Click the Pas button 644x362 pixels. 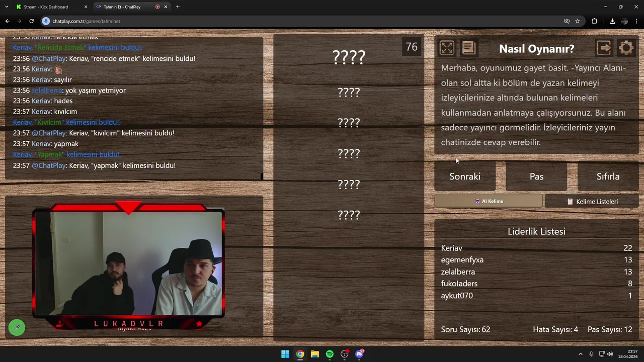tap(536, 176)
